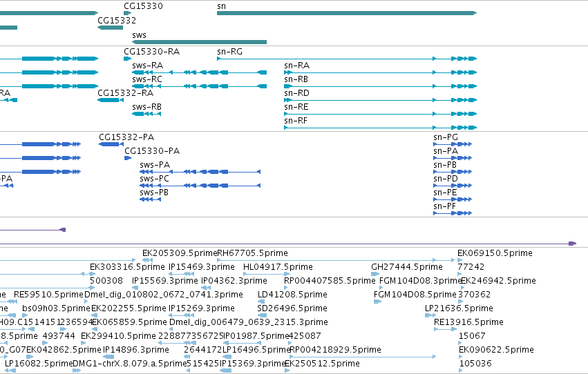This screenshot has height=374, width=588.
Task: Click the sws-RA transcript label
Action: 147,66
